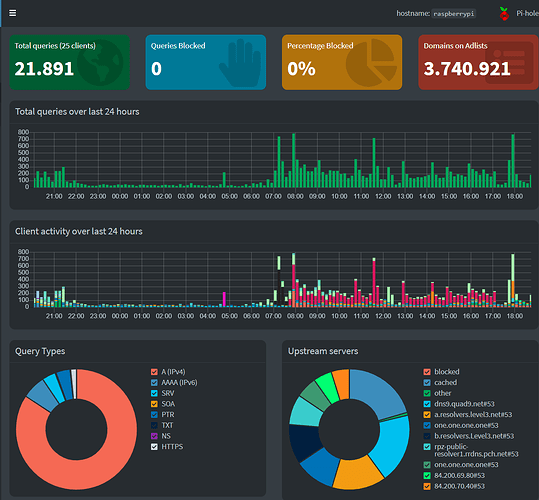Click the globe icon in Total queries card

click(x=100, y=63)
